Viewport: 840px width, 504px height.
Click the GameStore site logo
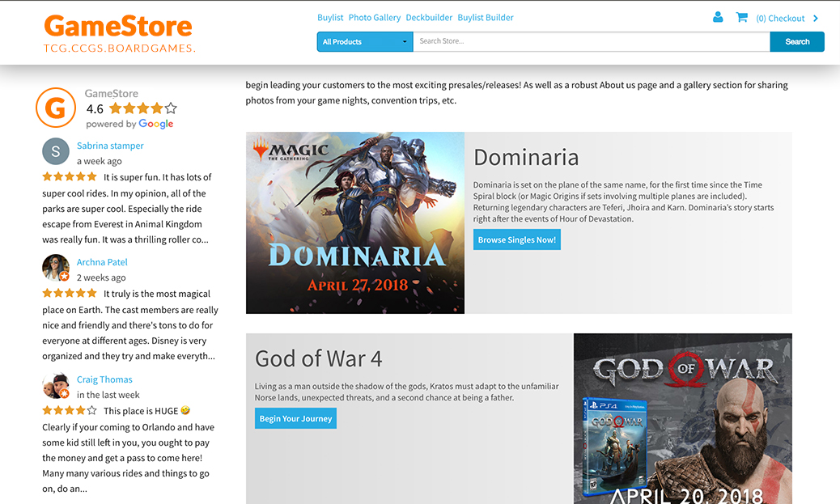point(119,33)
